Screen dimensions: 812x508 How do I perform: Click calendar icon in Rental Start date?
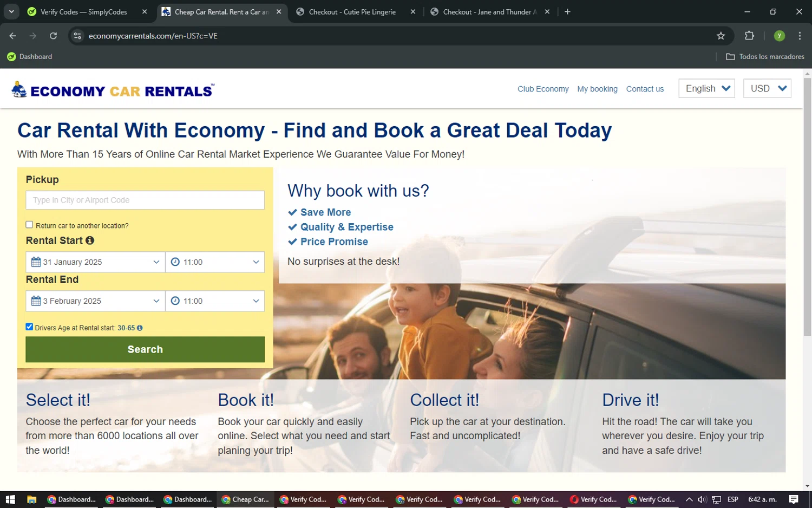[36, 262]
